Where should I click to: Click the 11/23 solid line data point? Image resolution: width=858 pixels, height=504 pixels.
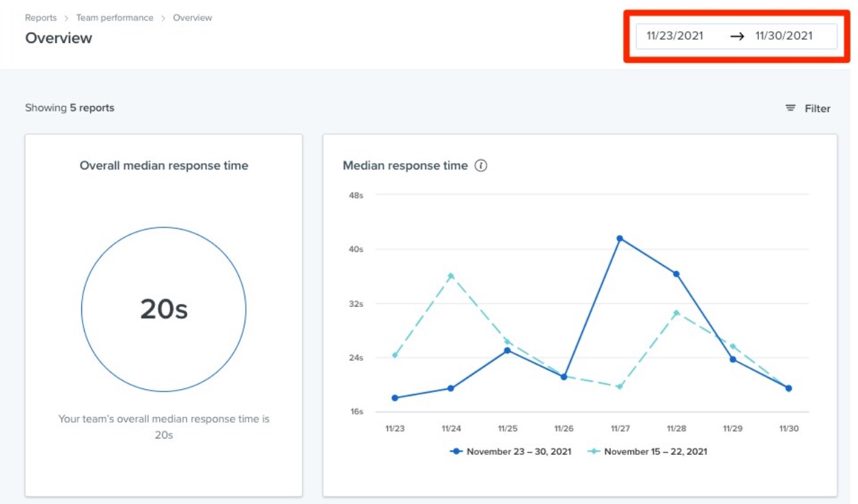[x=395, y=397]
